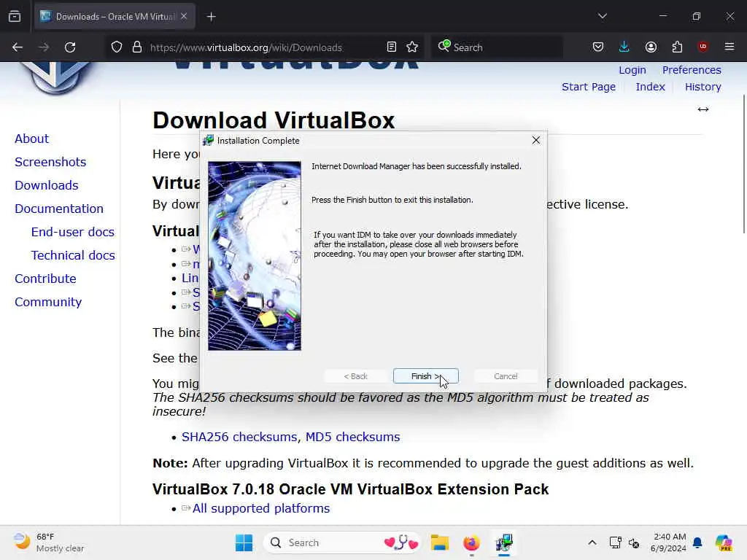Click the uBlock Origin extension icon

coord(703,47)
